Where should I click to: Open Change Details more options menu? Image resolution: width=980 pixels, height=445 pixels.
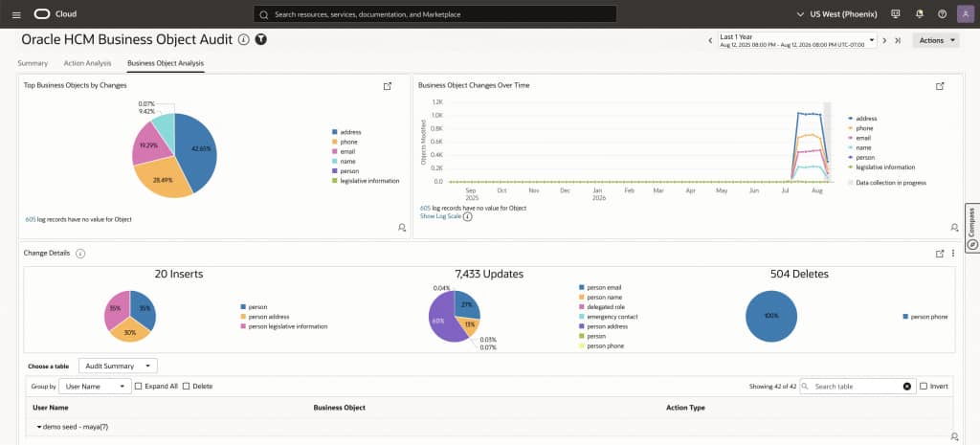[x=953, y=254]
